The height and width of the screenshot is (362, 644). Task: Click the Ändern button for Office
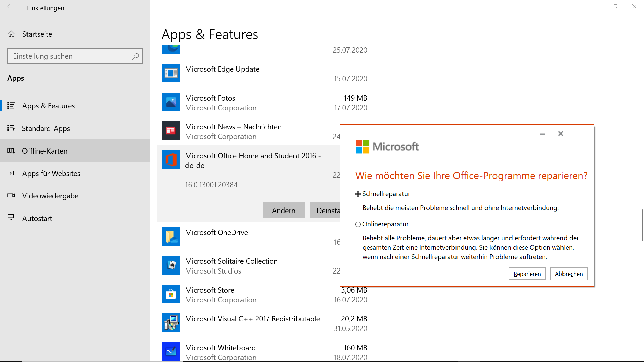(x=284, y=210)
